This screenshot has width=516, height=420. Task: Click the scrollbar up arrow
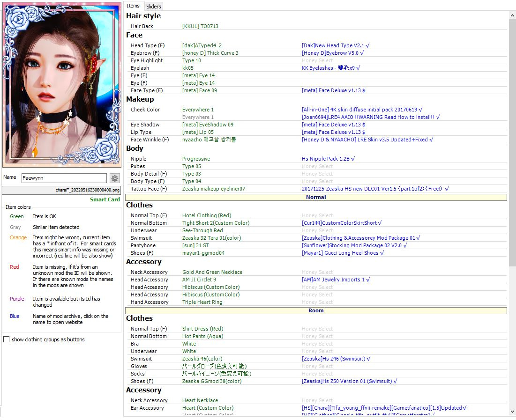pos(512,15)
